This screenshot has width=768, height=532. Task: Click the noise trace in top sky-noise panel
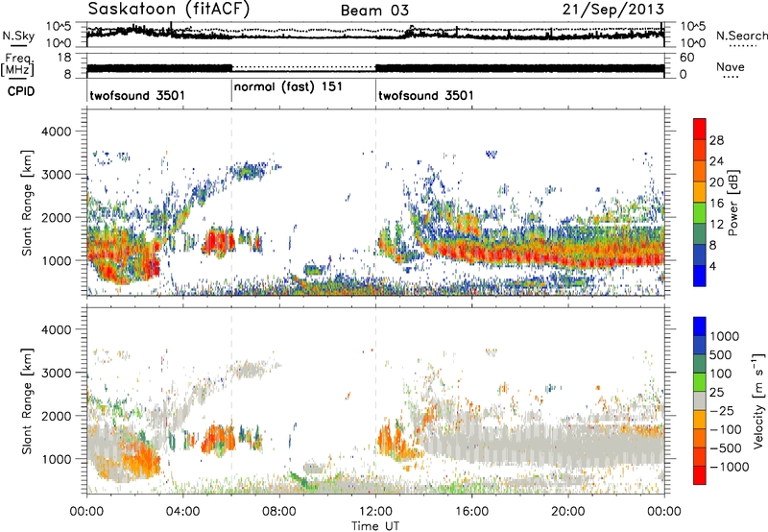(x=375, y=34)
